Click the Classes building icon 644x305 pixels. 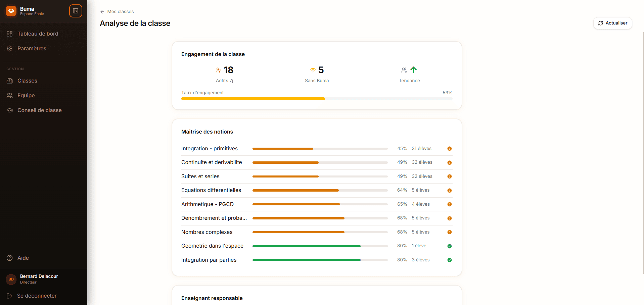tap(10, 81)
